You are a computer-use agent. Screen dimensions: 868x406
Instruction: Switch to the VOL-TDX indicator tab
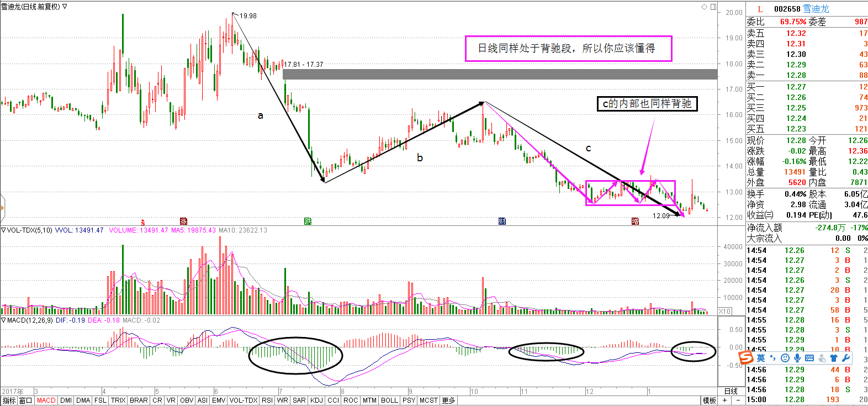click(x=244, y=400)
